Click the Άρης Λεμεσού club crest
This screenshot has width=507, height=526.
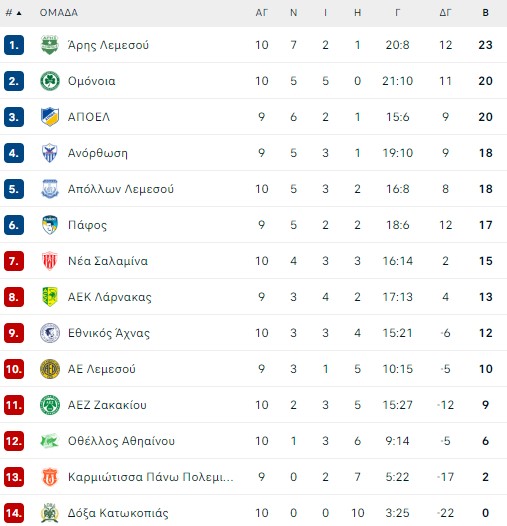[50, 45]
